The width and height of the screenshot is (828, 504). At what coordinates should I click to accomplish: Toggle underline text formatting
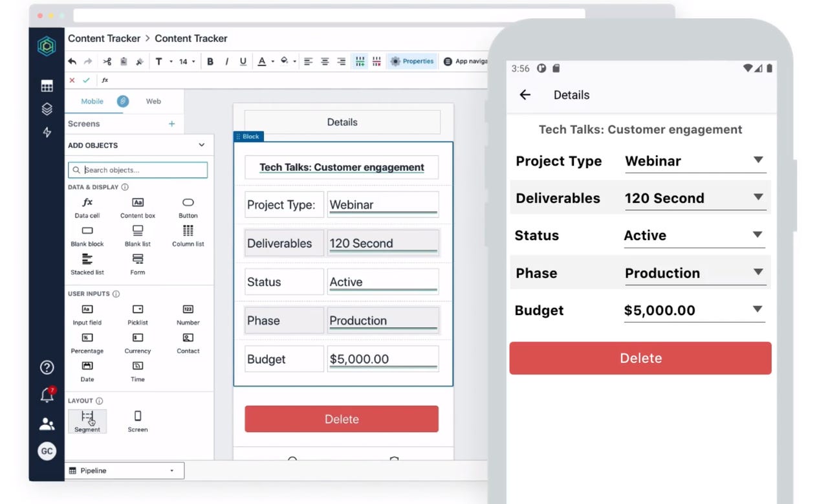(x=243, y=61)
